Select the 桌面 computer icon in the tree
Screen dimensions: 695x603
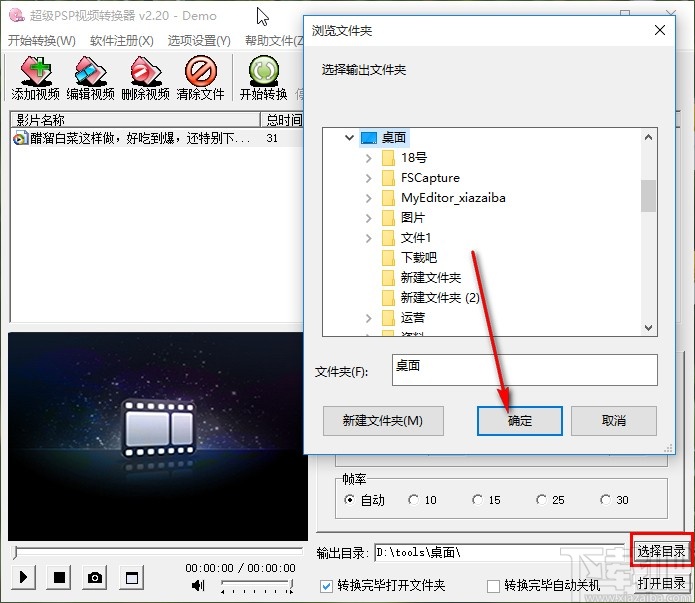[x=368, y=138]
